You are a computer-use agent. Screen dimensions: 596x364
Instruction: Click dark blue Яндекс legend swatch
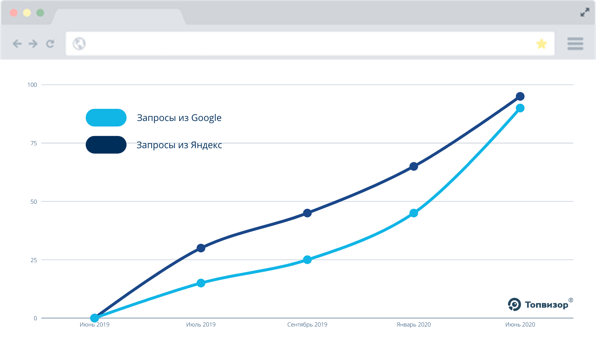106,145
